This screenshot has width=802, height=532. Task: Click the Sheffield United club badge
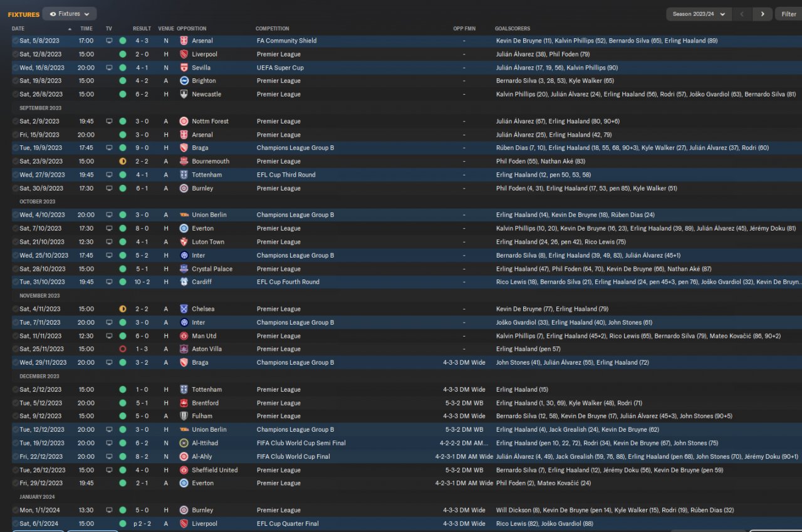(x=184, y=470)
